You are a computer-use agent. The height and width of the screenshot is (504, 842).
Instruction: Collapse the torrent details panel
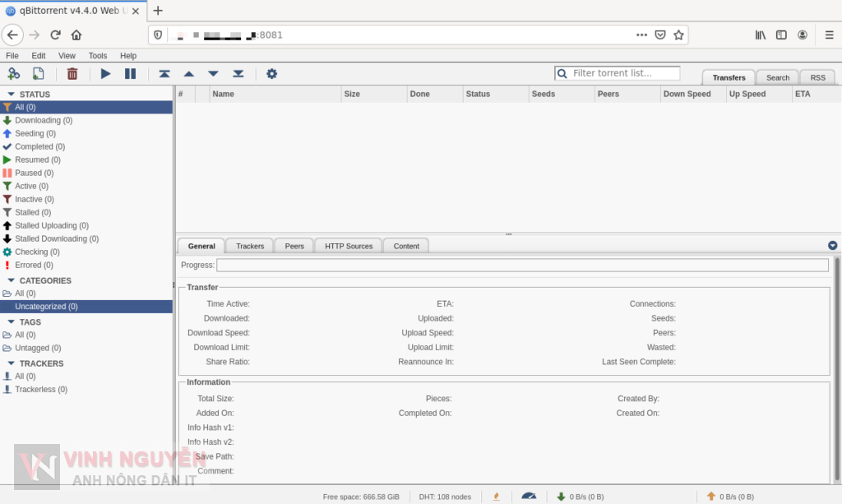click(831, 244)
